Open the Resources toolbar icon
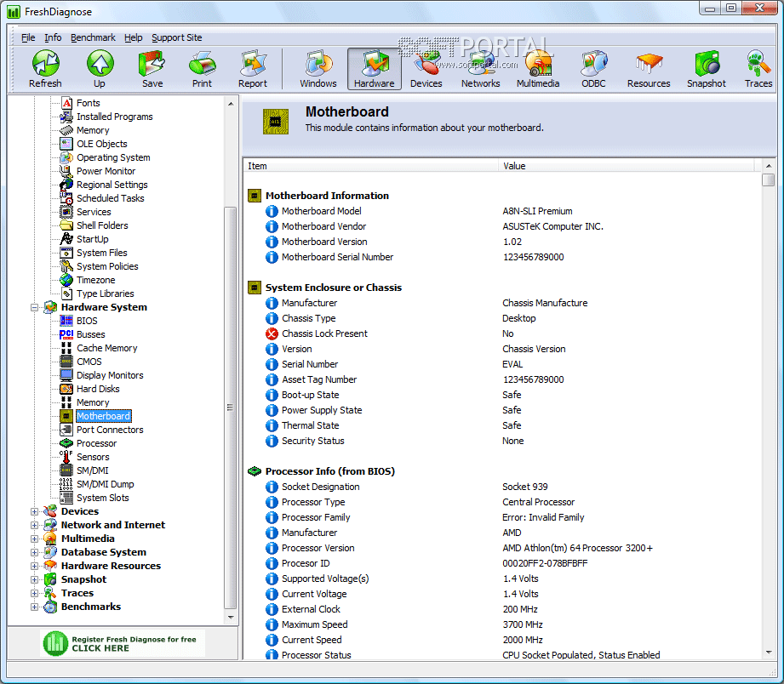 tap(649, 69)
